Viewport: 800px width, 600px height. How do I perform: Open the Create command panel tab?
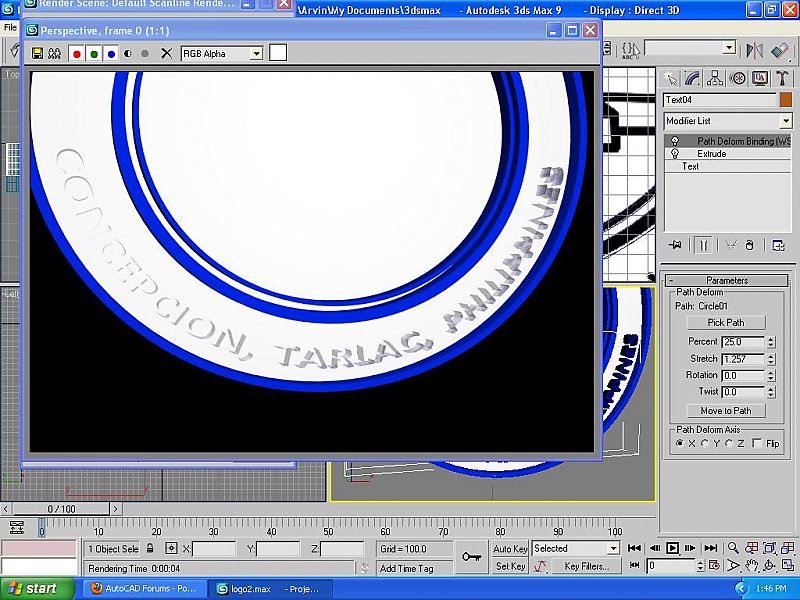pos(671,78)
